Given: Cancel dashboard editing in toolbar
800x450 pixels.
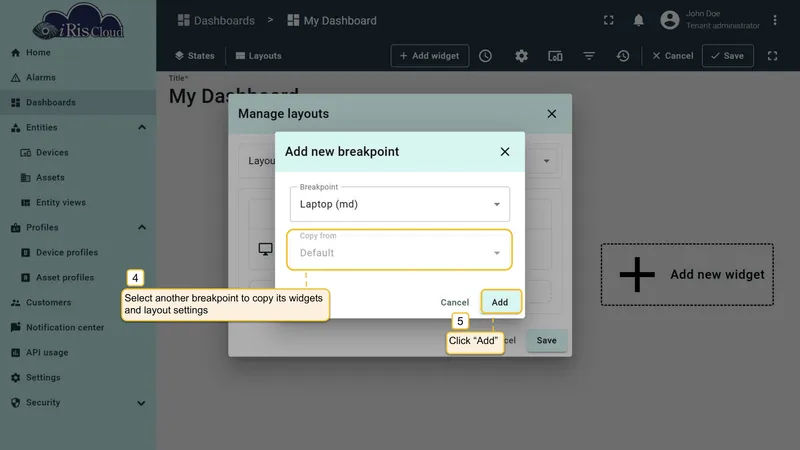Looking at the screenshot, I should click(x=672, y=56).
